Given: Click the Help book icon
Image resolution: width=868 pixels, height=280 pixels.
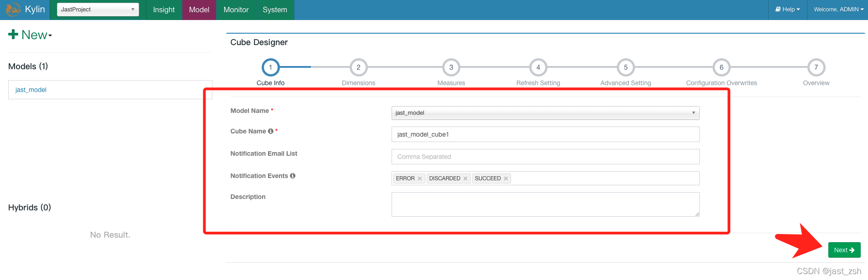Looking at the screenshot, I should tap(778, 9).
